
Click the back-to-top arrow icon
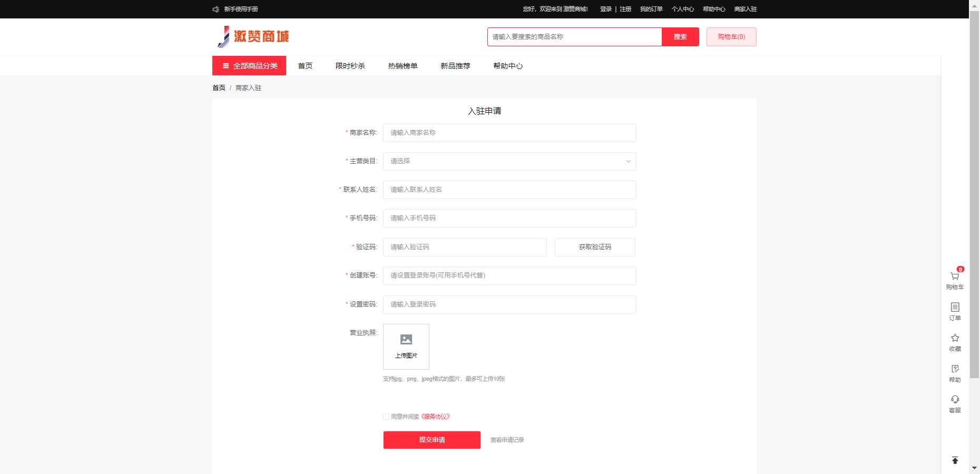pos(955,460)
